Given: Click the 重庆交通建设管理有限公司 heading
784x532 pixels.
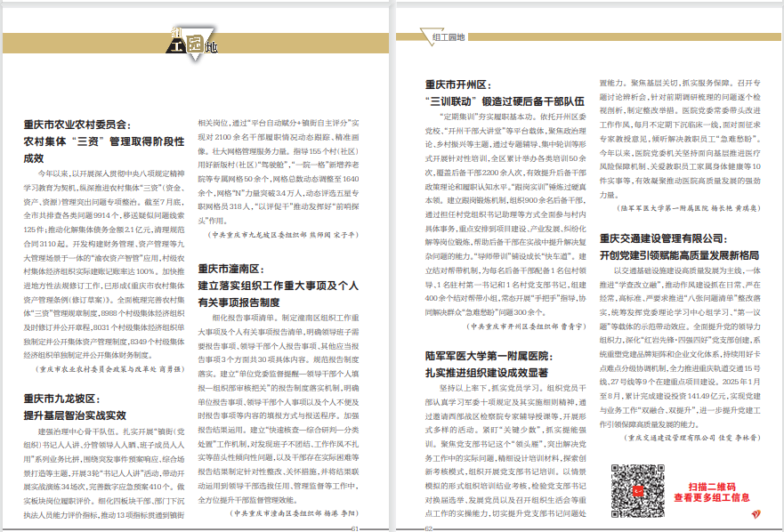Looking at the screenshot, I should 675,238.
